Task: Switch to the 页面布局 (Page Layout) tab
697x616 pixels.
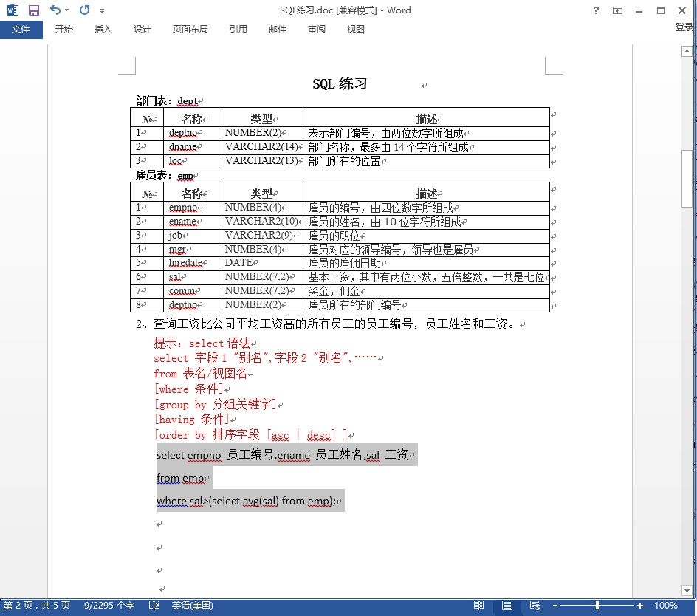Action: 190,30
